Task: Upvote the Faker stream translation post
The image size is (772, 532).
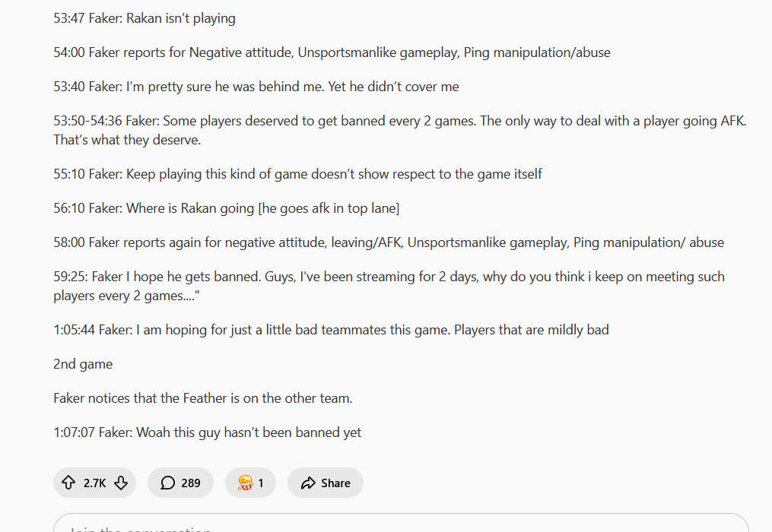Action: click(x=68, y=483)
